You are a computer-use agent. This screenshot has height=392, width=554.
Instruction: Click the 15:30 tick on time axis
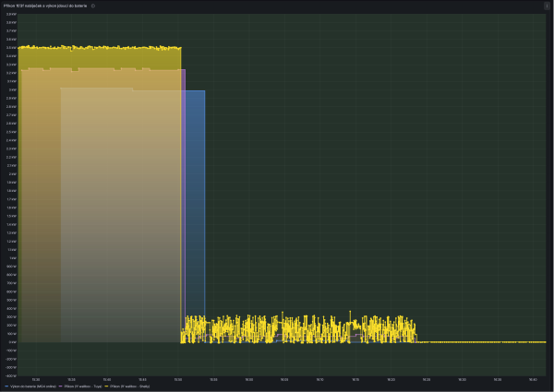coord(36,380)
